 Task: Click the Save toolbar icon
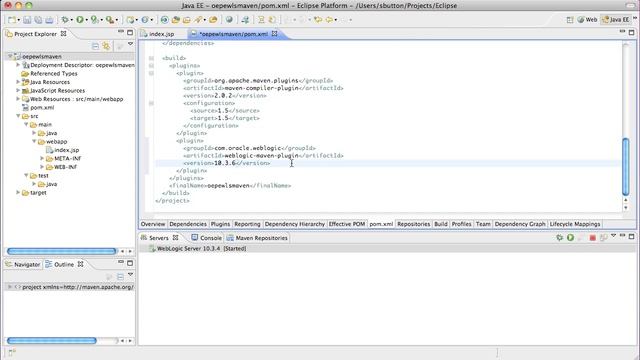tap(27, 20)
